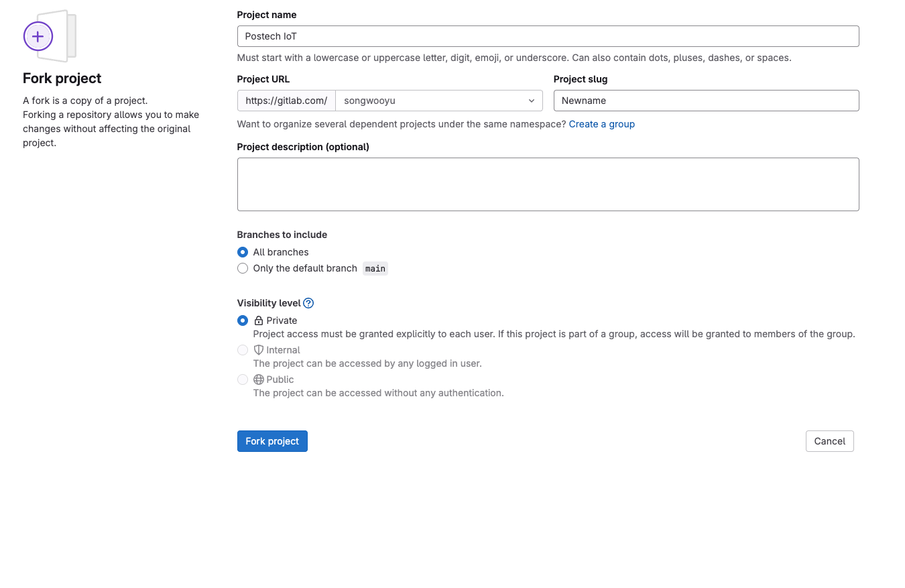
Task: Click the shield icon beside Internal
Action: pos(259,350)
